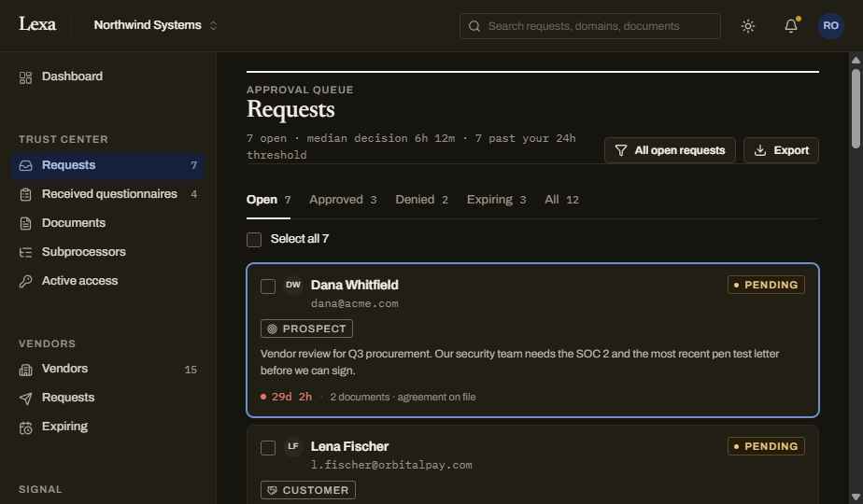This screenshot has width=863, height=504.
Task: Open the notifications bell
Action: pyautogui.click(x=791, y=26)
